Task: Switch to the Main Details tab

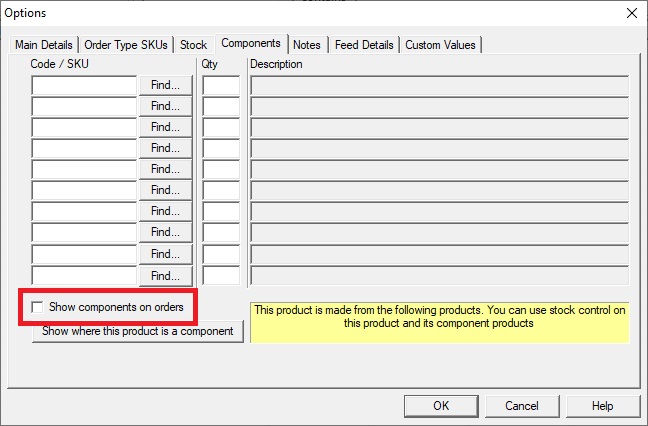Action: tap(44, 45)
